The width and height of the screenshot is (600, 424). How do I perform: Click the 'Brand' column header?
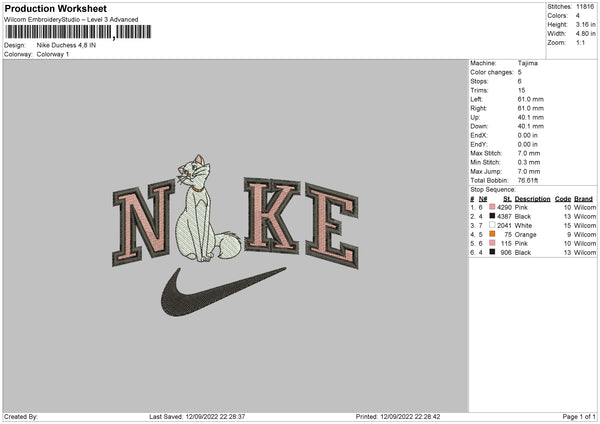pyautogui.click(x=583, y=199)
